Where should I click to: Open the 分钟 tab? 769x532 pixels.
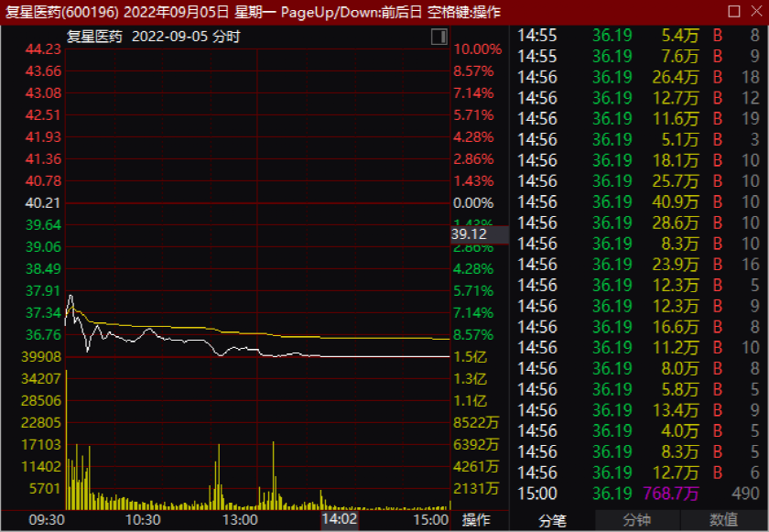(637, 520)
